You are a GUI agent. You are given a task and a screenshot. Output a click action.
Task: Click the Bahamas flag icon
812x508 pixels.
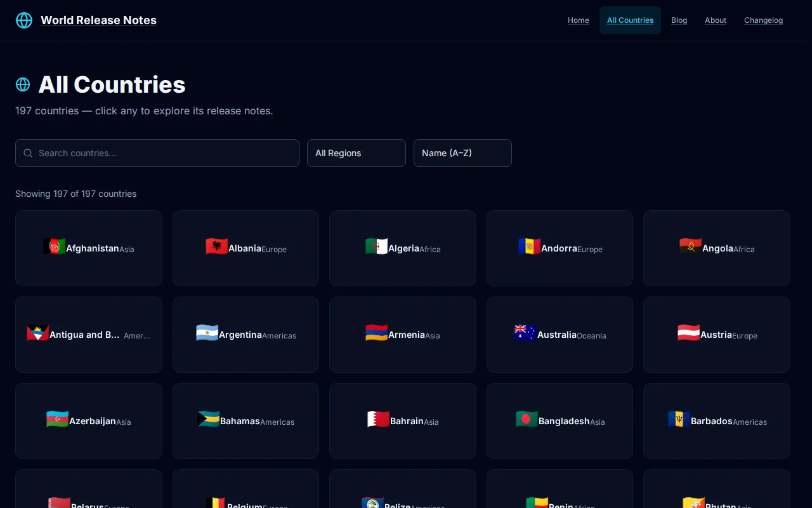[x=209, y=419]
